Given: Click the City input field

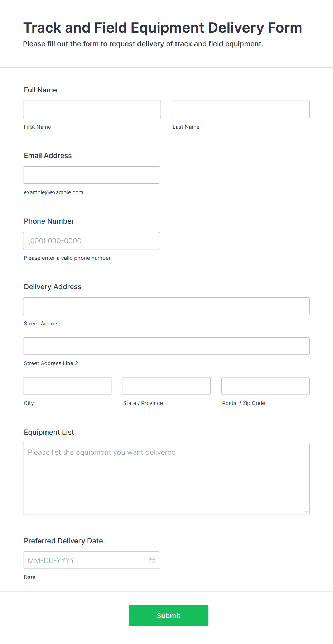Looking at the screenshot, I should click(67, 386).
